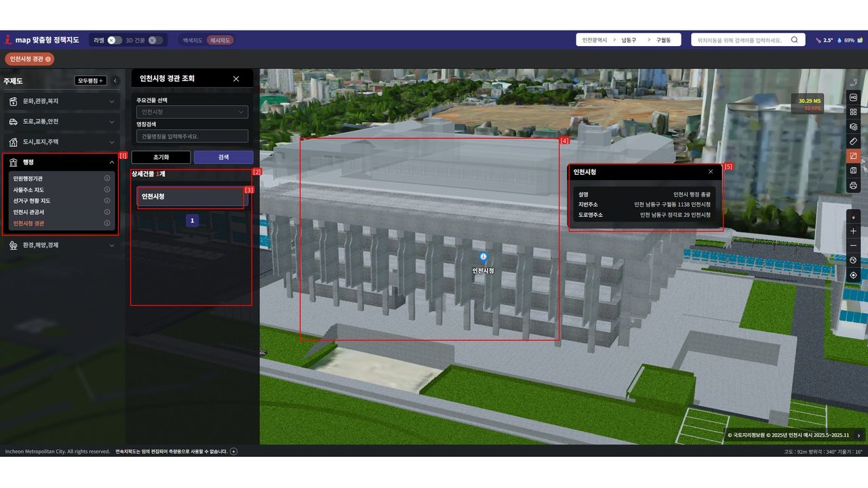Toggle the 3D 건물 switch

pos(156,40)
